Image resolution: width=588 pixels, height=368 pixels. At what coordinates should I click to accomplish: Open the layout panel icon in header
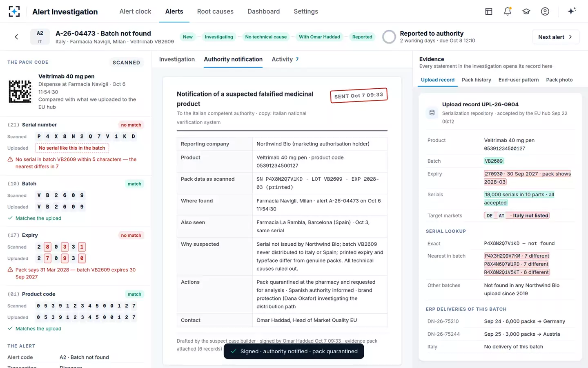point(489,11)
